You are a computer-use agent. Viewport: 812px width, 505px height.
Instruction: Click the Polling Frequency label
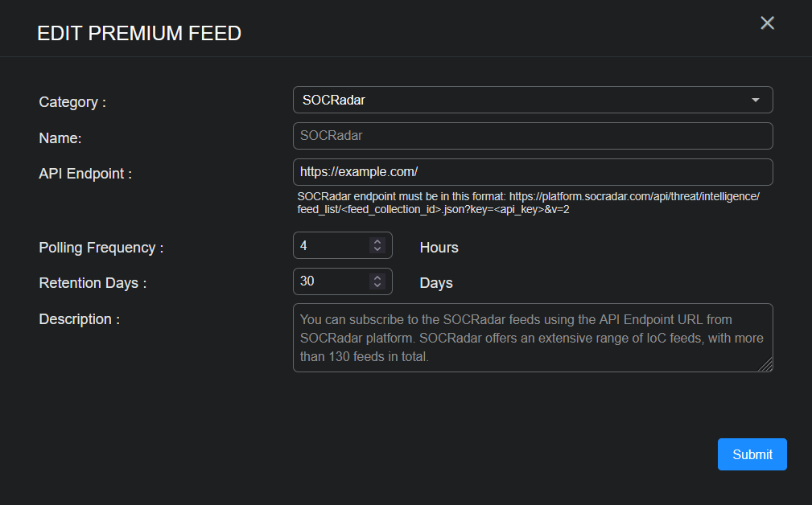pyautogui.click(x=101, y=248)
